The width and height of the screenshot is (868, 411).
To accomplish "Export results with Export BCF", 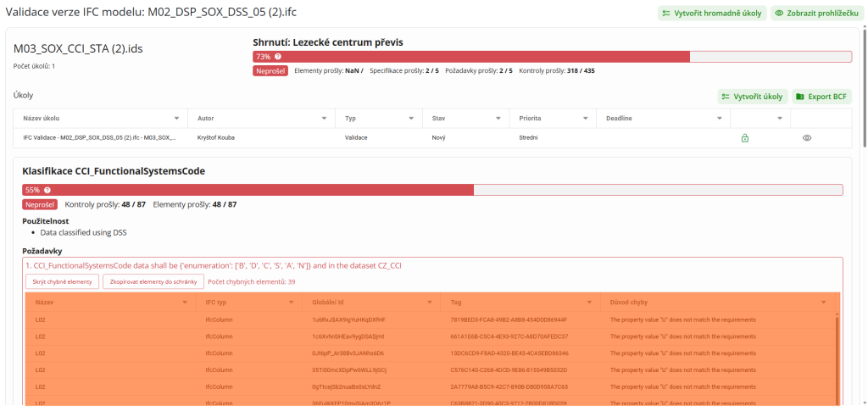I will [x=822, y=97].
